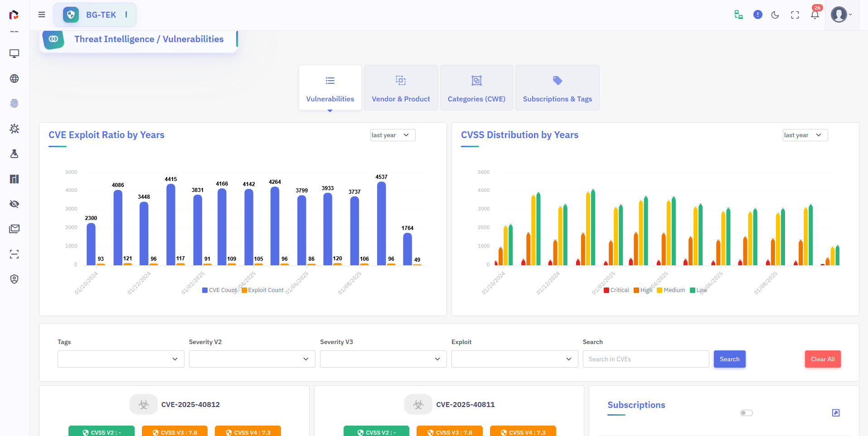This screenshot has height=436, width=868.
Task: Open CVE Exploit Ratio period dropdown
Action: (393, 135)
